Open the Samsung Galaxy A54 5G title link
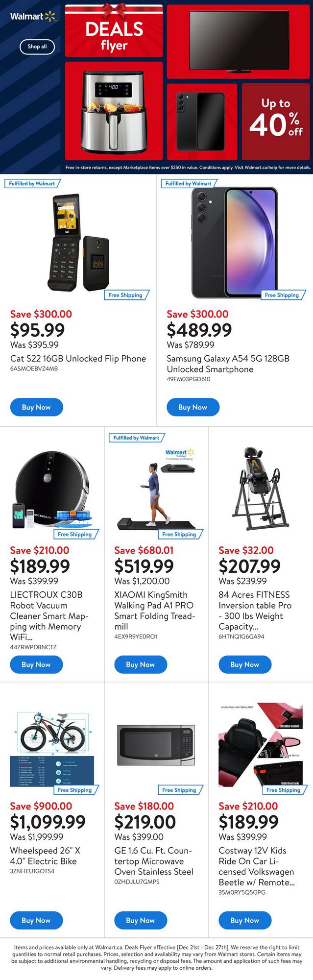The height and width of the screenshot is (980, 313). (x=228, y=364)
